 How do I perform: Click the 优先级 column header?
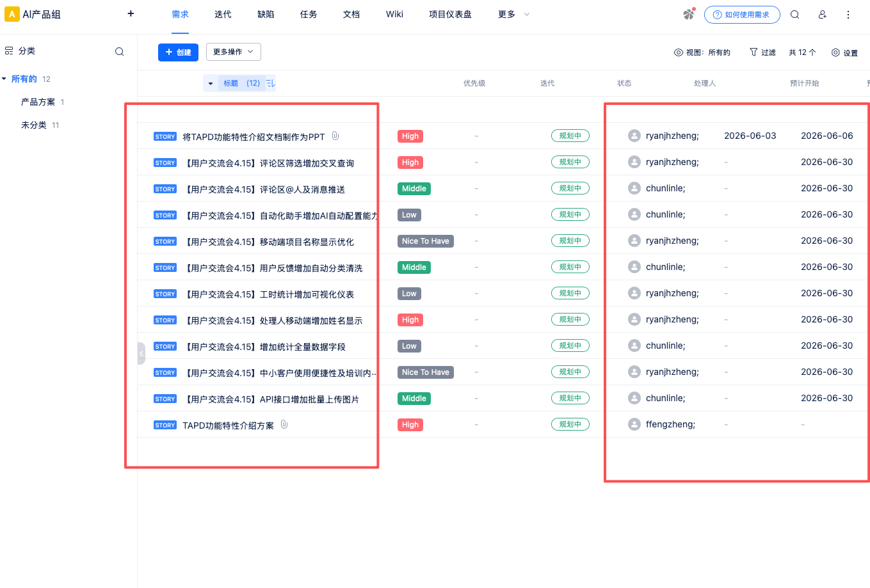[474, 83]
